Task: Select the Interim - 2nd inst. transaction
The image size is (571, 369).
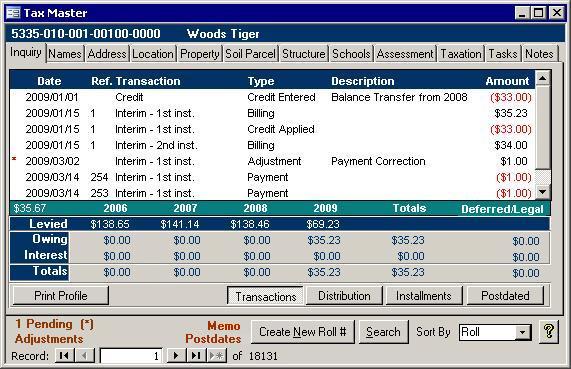Action: (x=156, y=145)
